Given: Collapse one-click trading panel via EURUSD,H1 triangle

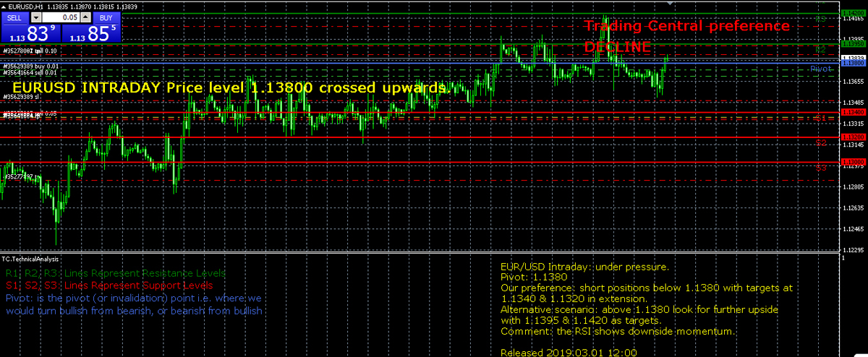Looking at the screenshot, I should pos(4,6).
